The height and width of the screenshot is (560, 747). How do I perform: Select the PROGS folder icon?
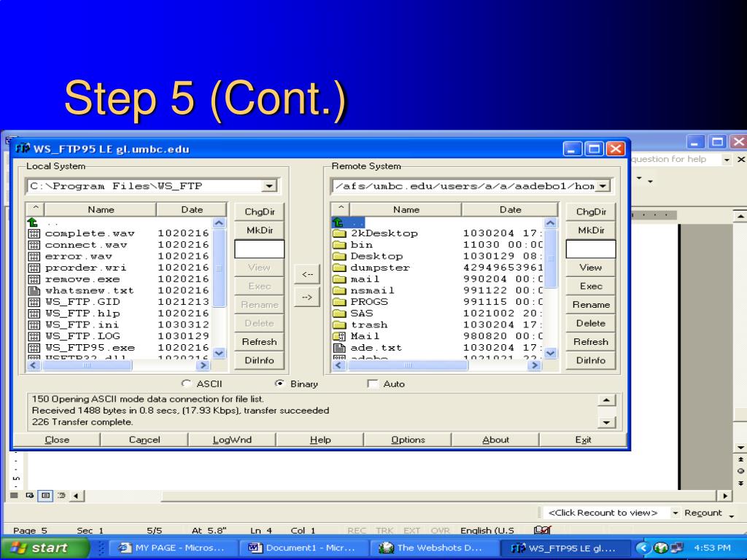[339, 302]
